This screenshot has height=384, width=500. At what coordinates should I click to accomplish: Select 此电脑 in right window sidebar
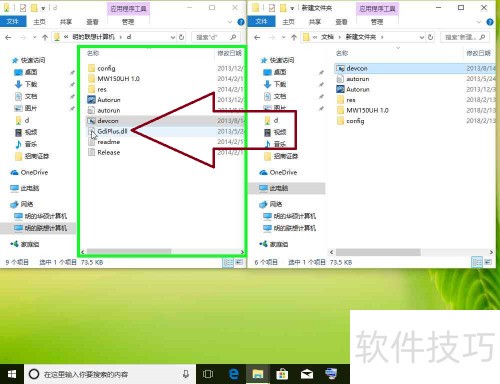tap(287, 188)
